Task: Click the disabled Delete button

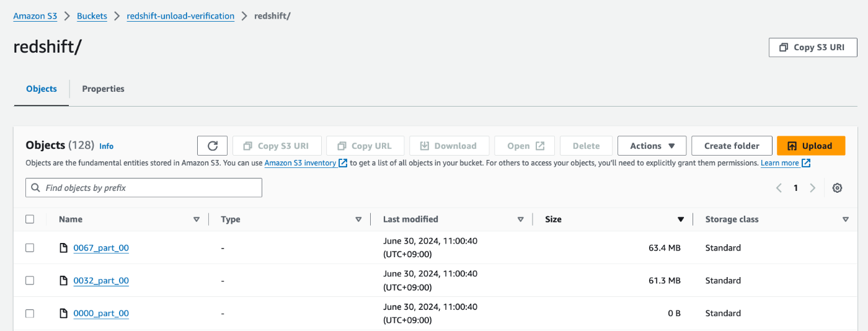Action: pos(586,146)
